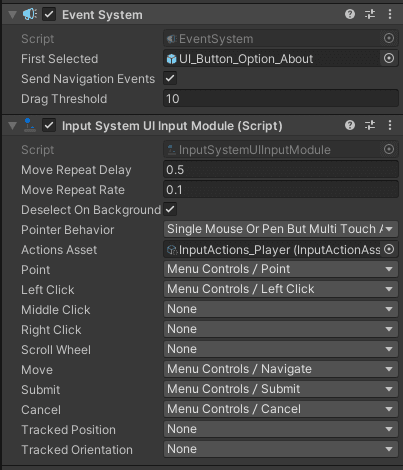Image resolution: width=403 pixels, height=470 pixels.
Task: Open the Tracked Orientation dropdown
Action: coord(281,449)
